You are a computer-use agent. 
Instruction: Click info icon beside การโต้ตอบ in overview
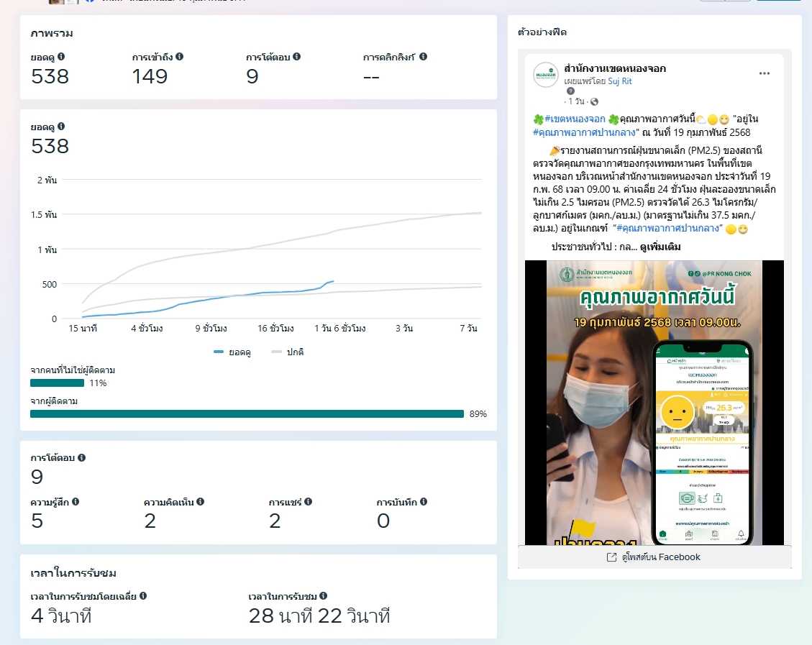coord(296,57)
